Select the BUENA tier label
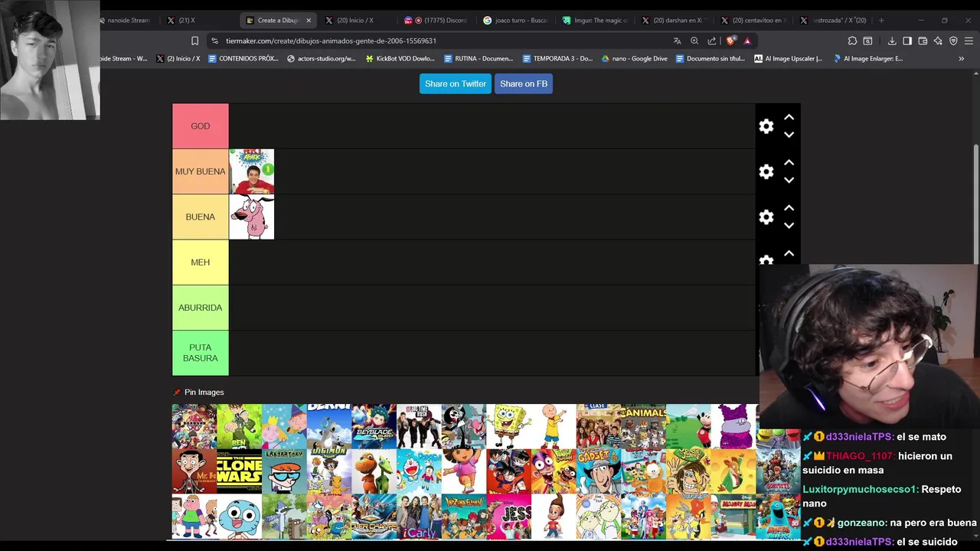 click(x=201, y=217)
